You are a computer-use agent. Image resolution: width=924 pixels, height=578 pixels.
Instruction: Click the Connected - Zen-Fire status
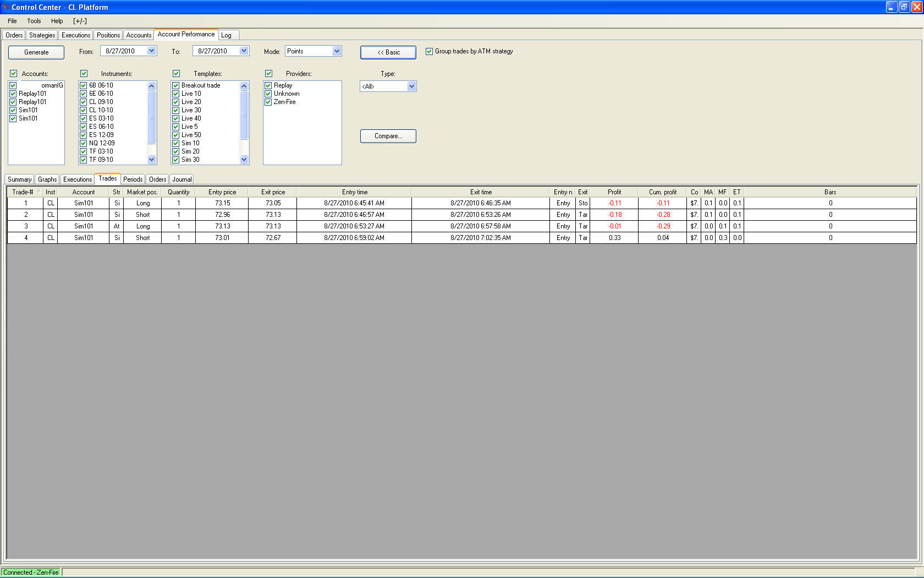pos(31,572)
